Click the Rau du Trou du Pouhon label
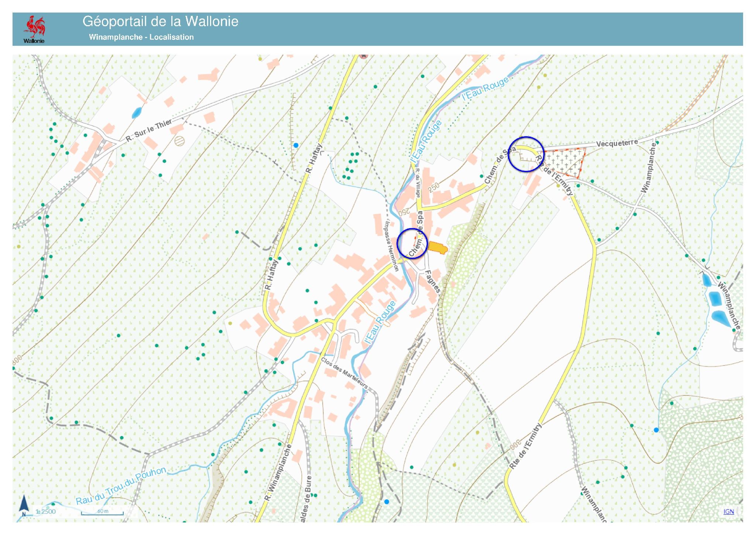 121,486
